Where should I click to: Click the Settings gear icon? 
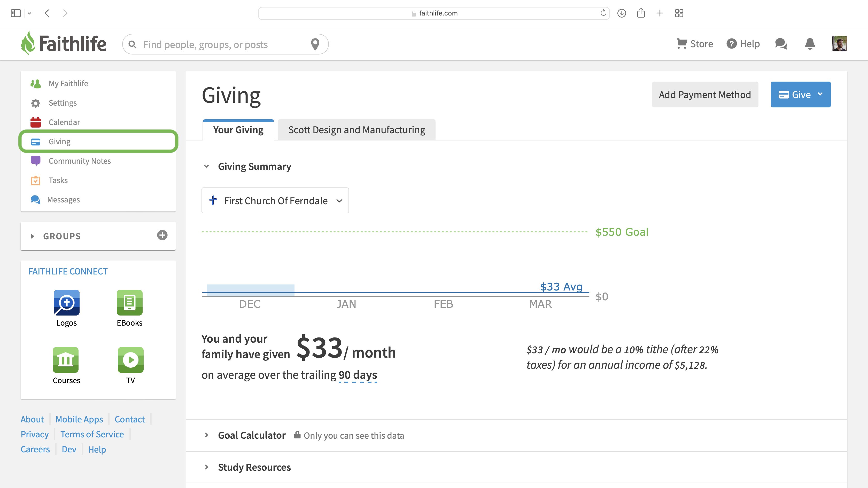pos(35,103)
